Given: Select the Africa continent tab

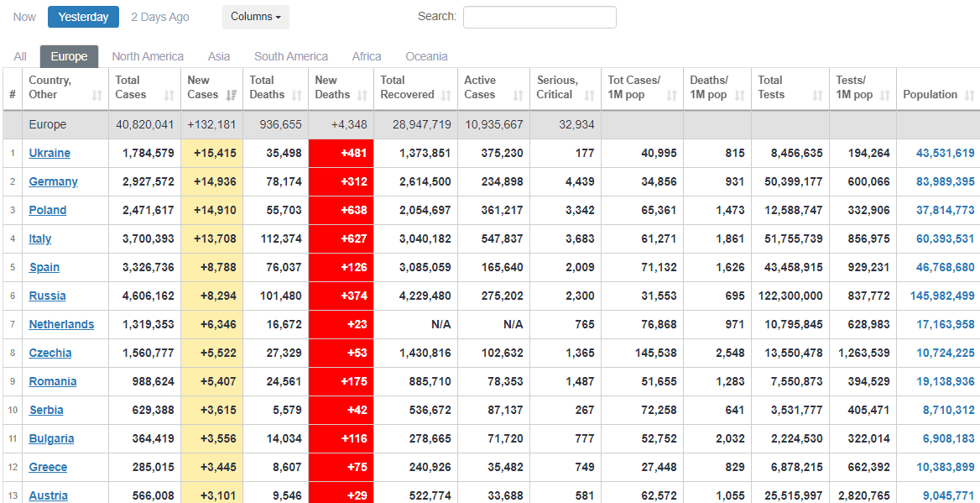Looking at the screenshot, I should 367,56.
